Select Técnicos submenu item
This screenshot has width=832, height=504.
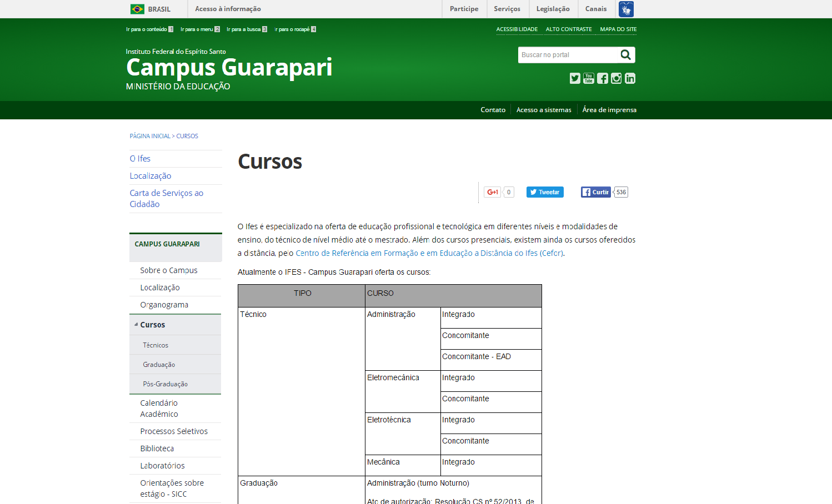coord(156,345)
